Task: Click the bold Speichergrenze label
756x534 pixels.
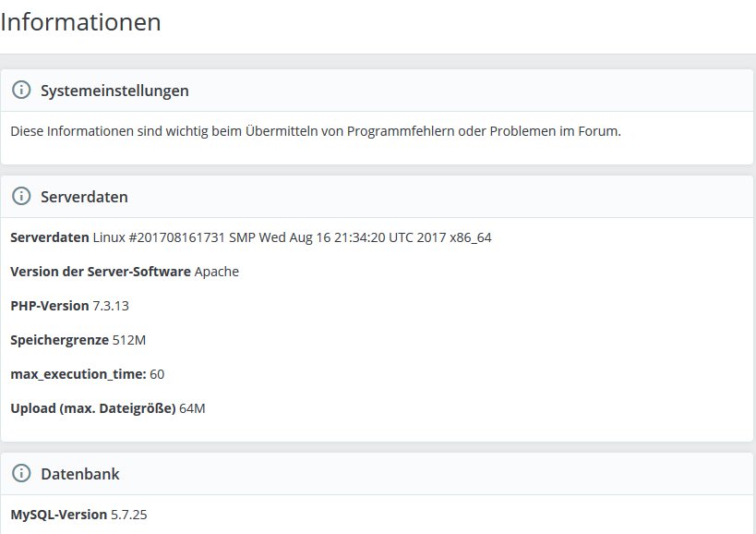Action: click(59, 340)
